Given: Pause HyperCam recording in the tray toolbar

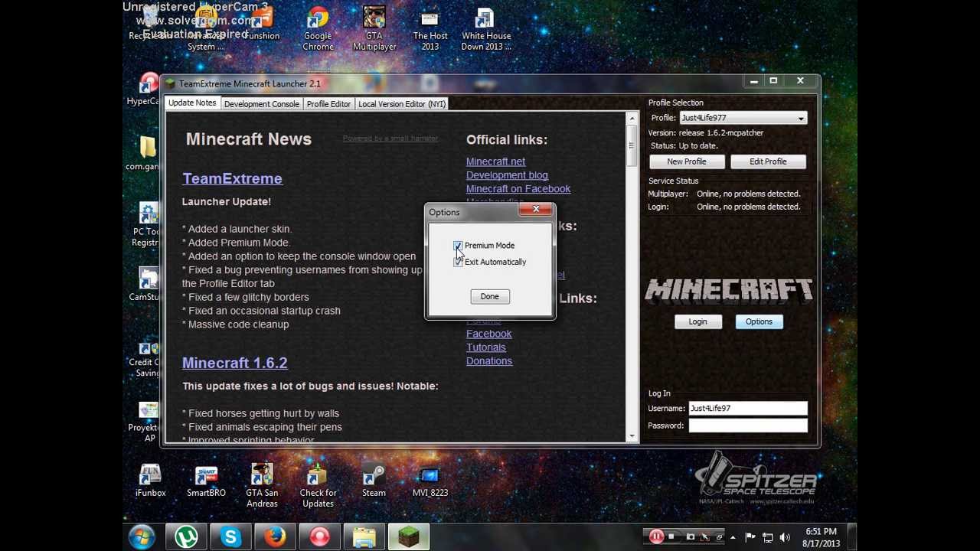Looking at the screenshot, I should [656, 536].
